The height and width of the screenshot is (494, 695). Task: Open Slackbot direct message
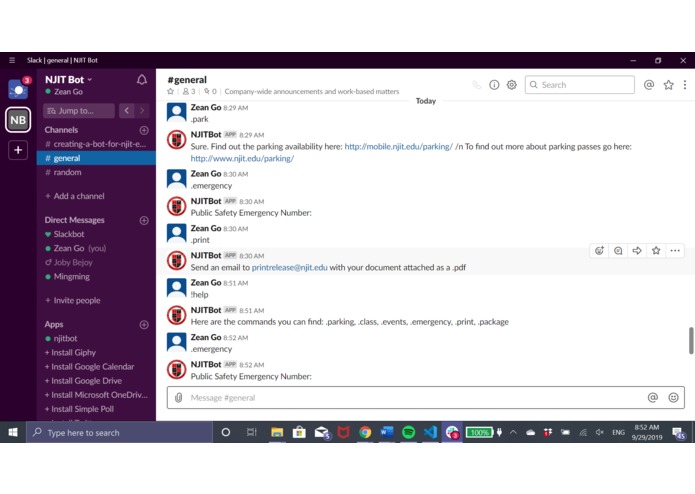pyautogui.click(x=96, y=234)
